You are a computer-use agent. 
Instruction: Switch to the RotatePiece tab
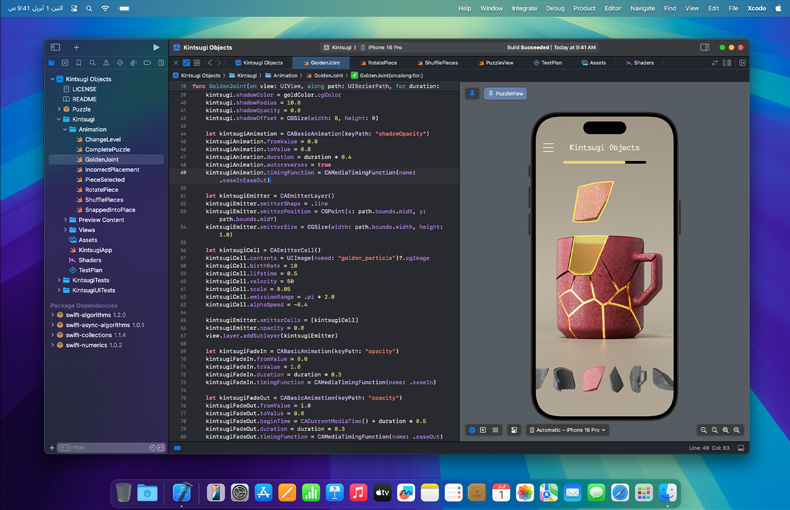[378, 63]
